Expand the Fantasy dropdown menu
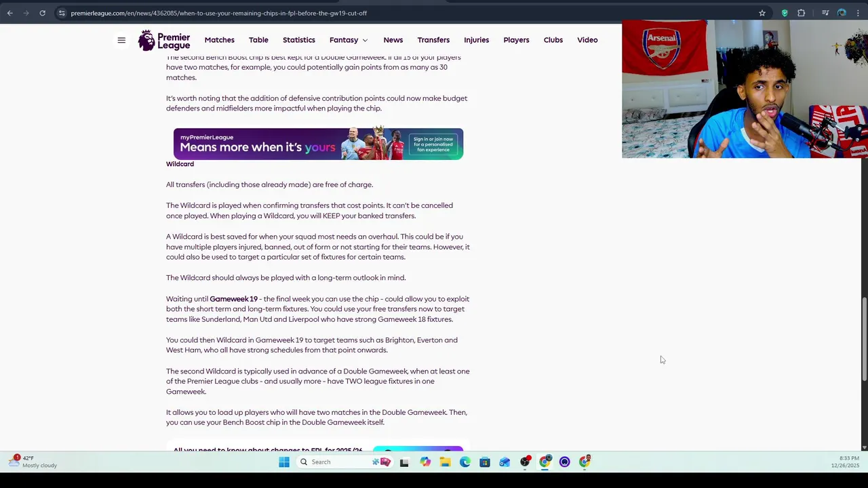Image resolution: width=868 pixels, height=488 pixels. (349, 40)
